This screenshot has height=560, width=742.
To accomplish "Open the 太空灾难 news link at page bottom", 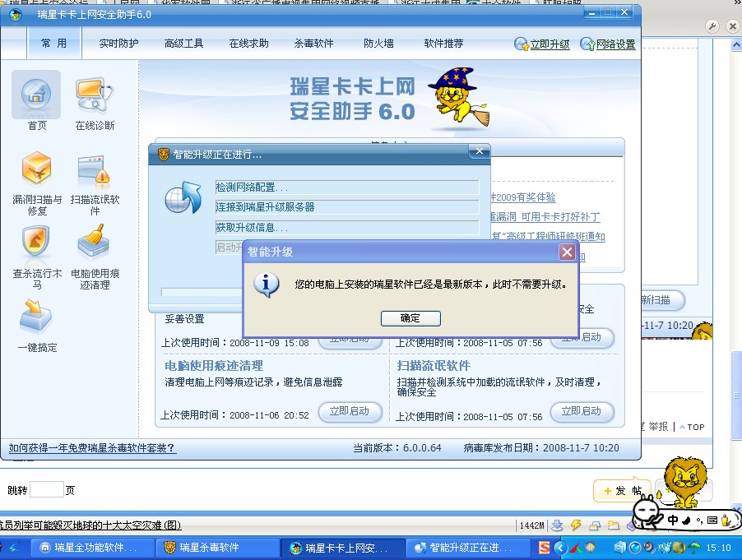I will click(90, 525).
